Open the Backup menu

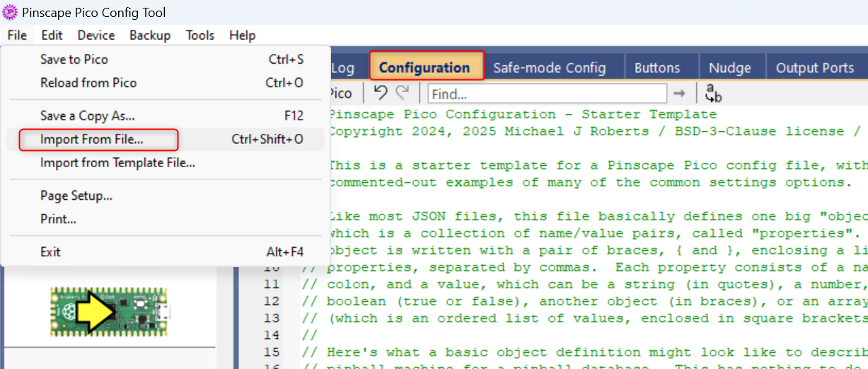[150, 35]
